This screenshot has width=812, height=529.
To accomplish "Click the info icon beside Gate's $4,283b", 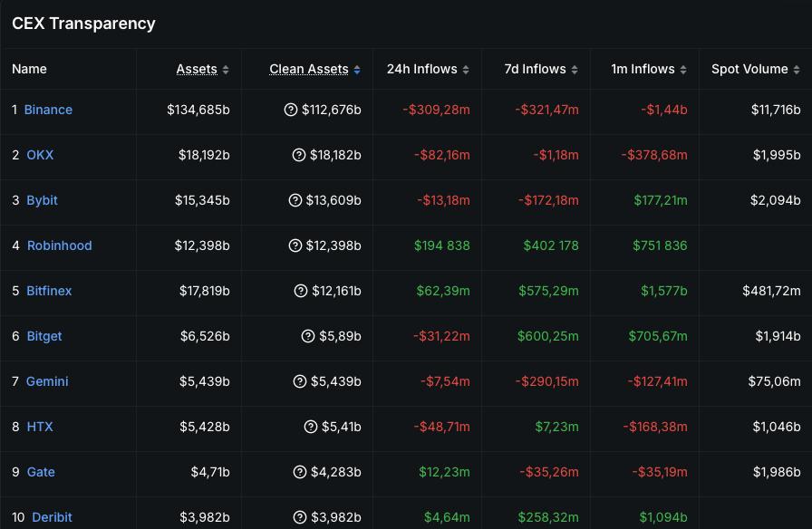I will 300,472.
